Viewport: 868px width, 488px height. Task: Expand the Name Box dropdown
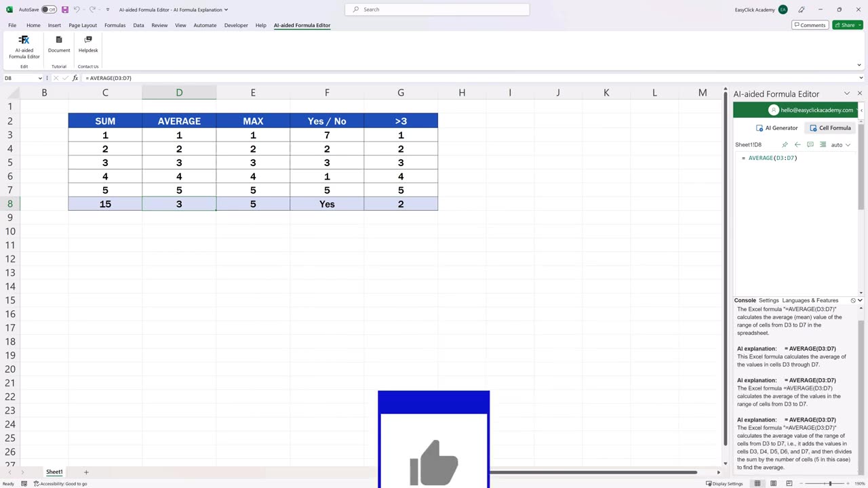(40, 78)
